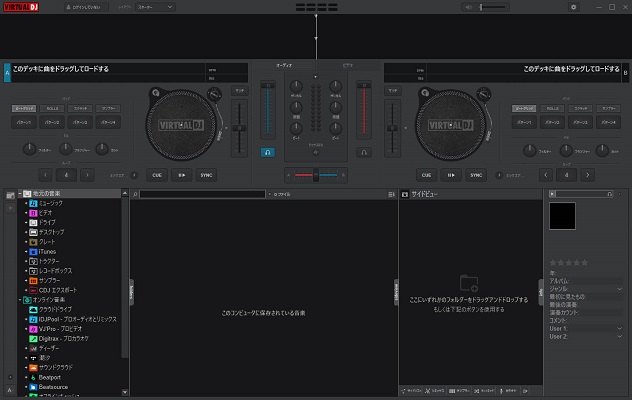Toggle SYNC on deck A
This screenshot has height=400, width=632.
(206, 175)
